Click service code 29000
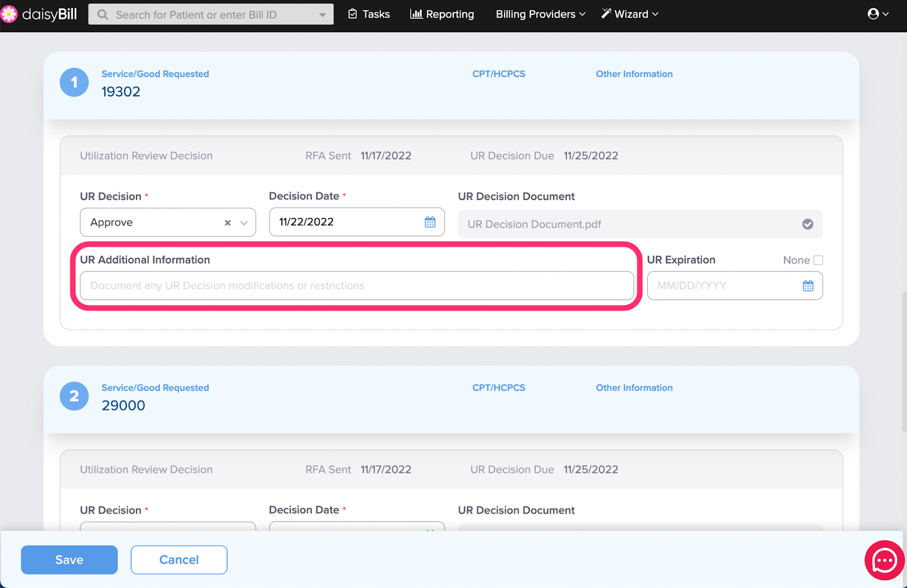Image resolution: width=907 pixels, height=588 pixels. pyautogui.click(x=123, y=406)
